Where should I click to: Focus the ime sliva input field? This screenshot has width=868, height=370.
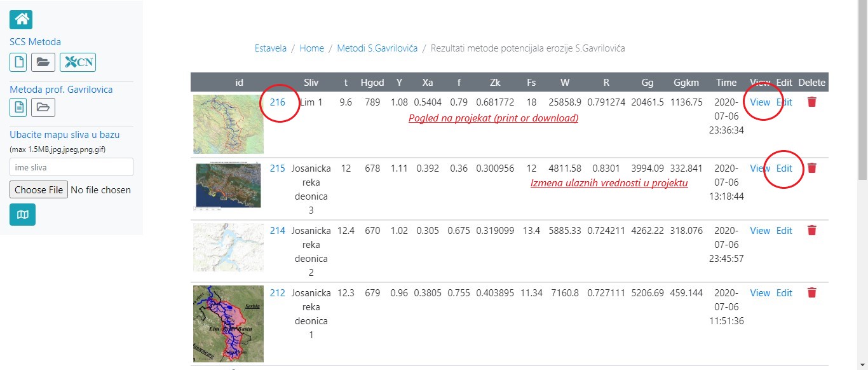[71, 167]
